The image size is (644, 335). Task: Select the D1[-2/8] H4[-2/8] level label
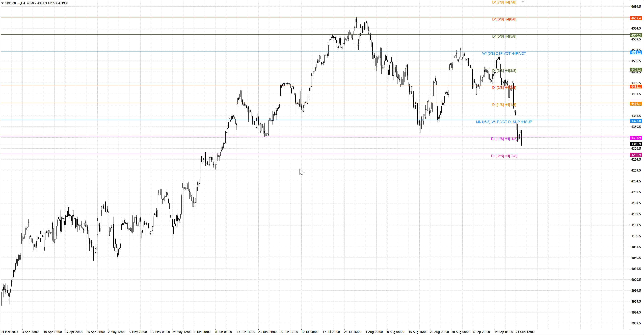tap(504, 156)
